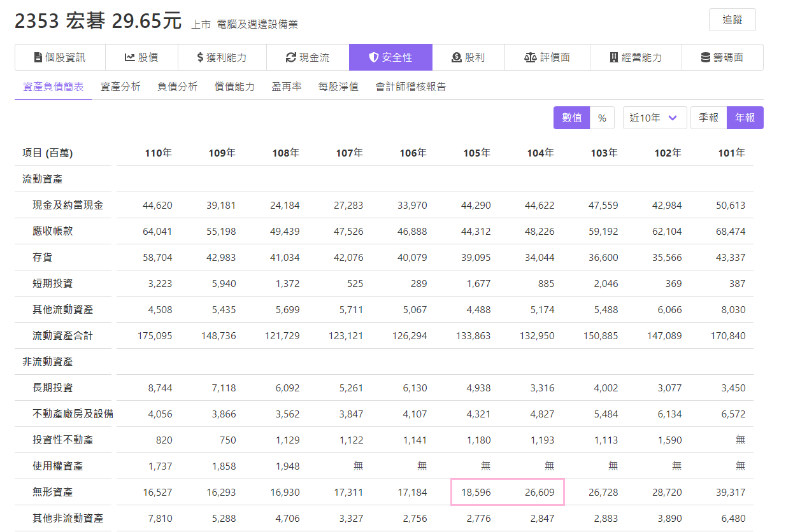Viewport: 786px width, 532px height.
Task: Click the 26,609 intangible assets value
Action: click(x=539, y=493)
